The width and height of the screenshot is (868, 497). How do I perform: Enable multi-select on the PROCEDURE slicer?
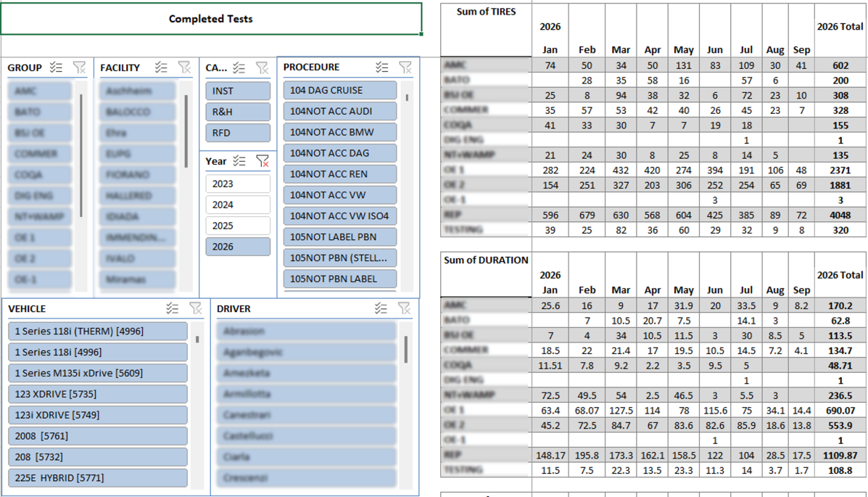click(x=382, y=67)
